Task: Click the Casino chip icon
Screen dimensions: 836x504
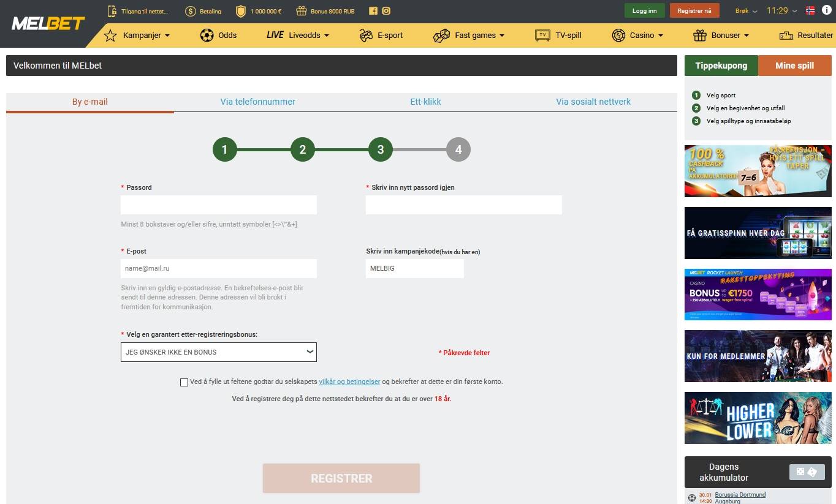Action: [x=618, y=36]
